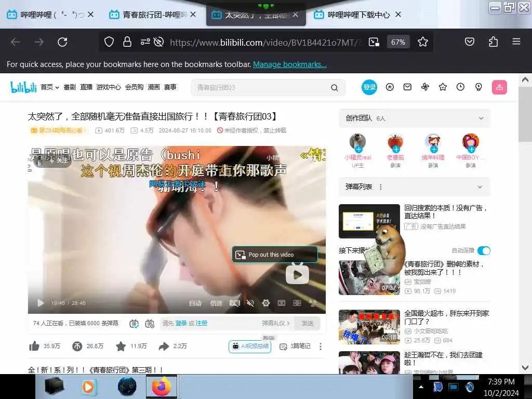Viewport: 532px width, 399px height.
Task: Toggle danmaku display on/off icon
Action: coord(134,324)
